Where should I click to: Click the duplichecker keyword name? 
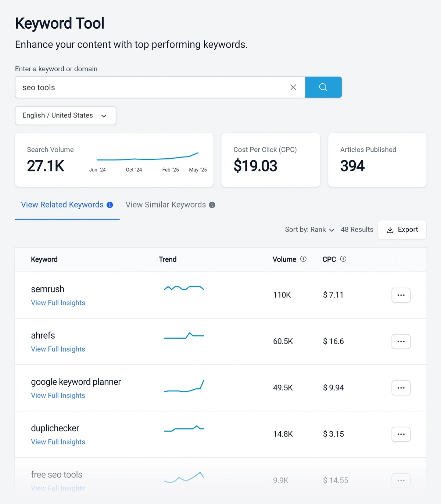pyautogui.click(x=55, y=428)
